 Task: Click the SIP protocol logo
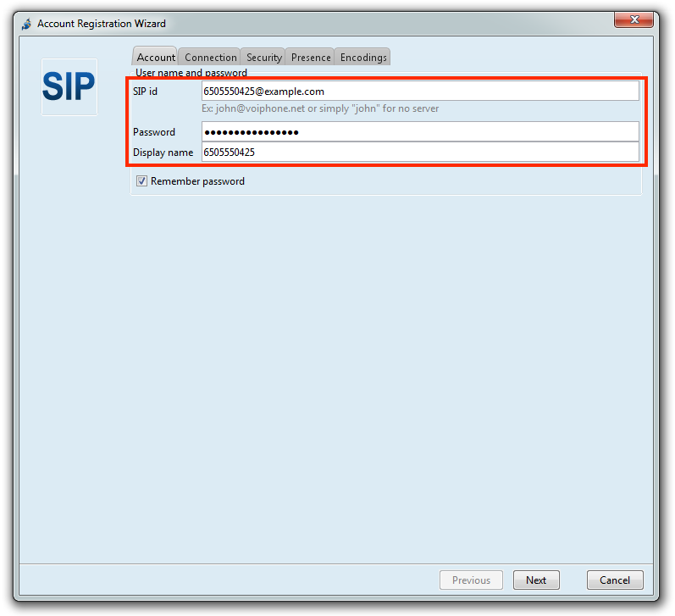(x=69, y=87)
